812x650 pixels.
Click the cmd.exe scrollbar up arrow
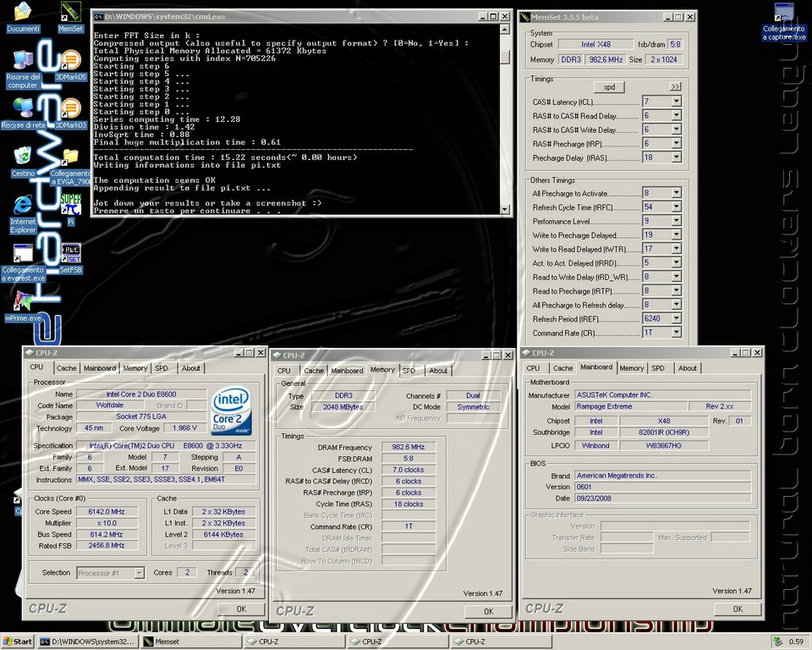[x=505, y=30]
